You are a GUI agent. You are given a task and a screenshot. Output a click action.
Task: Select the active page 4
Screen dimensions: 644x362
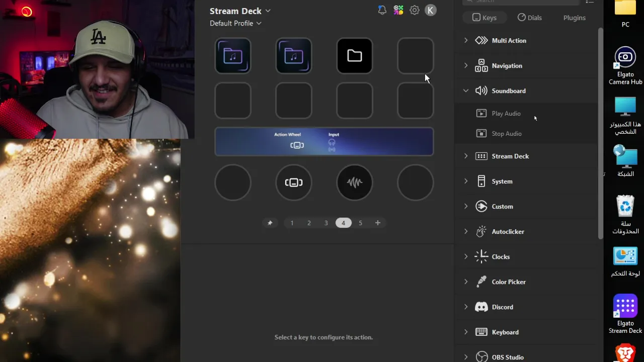pos(344,223)
